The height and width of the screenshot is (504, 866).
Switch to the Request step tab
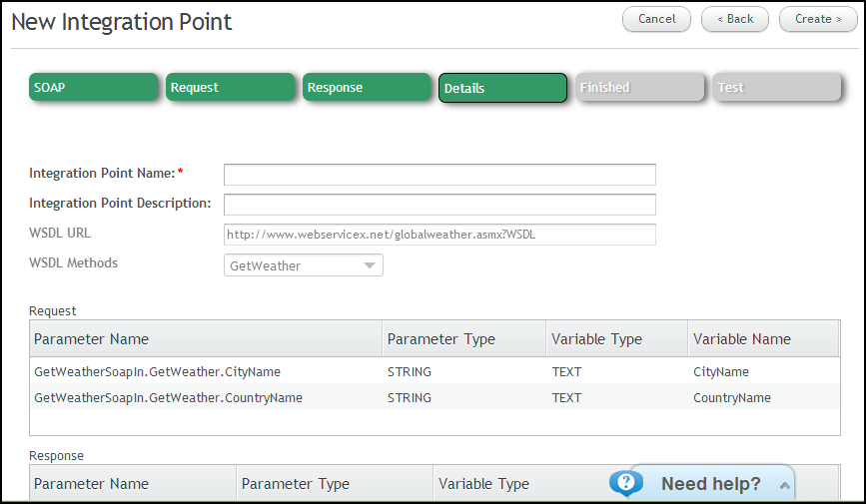pyautogui.click(x=230, y=87)
